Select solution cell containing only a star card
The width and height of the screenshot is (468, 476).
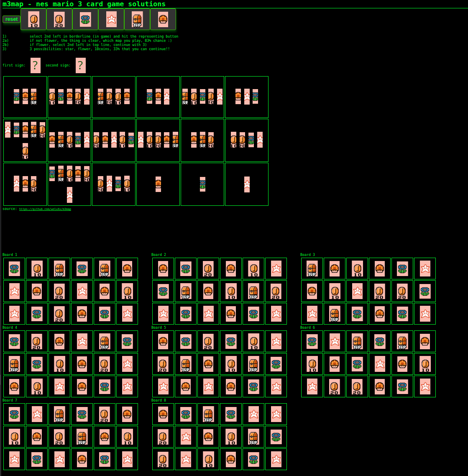coord(247,184)
